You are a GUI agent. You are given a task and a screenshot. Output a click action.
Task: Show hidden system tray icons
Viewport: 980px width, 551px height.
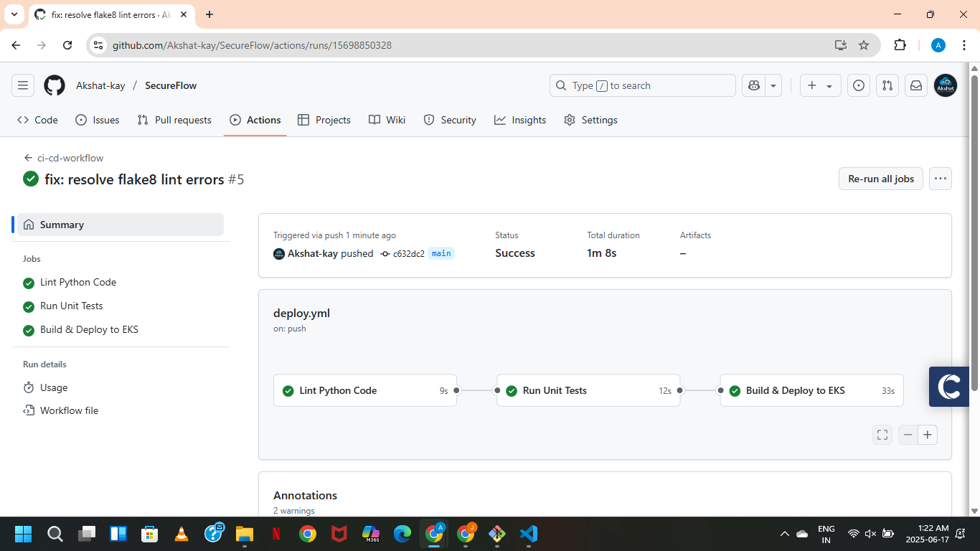pos(784,534)
